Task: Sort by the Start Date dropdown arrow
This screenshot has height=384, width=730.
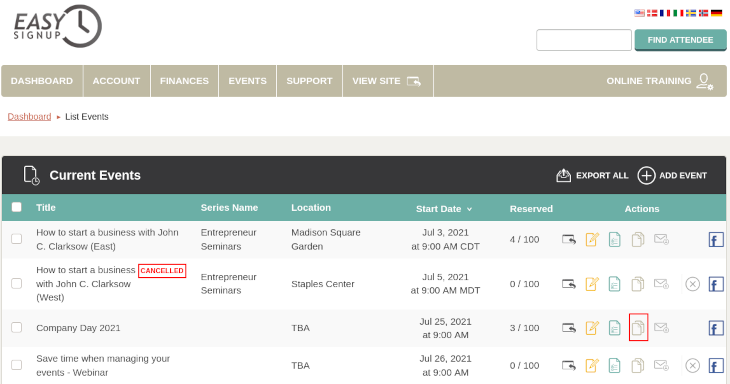Action: (x=469, y=209)
